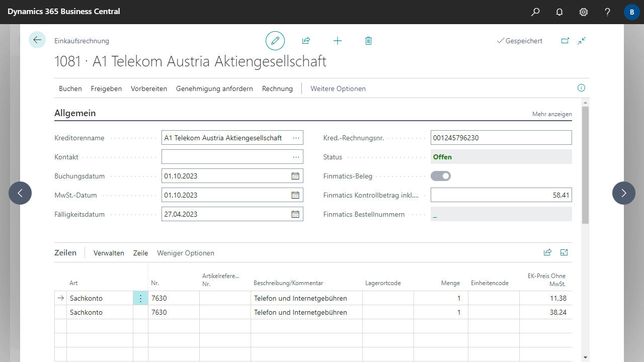Open Buchungsdatum calendar picker
Screen dimensions: 644x362
[x=295, y=176]
